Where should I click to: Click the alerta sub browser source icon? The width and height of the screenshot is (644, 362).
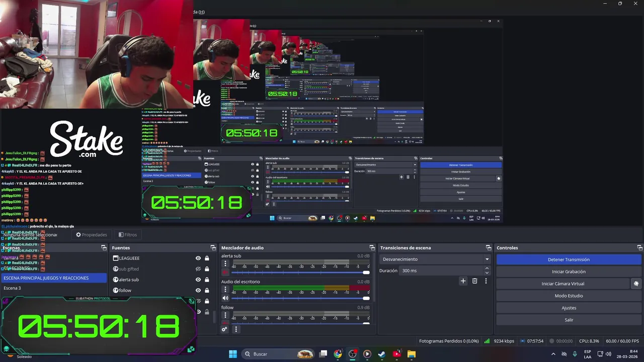coord(116,280)
